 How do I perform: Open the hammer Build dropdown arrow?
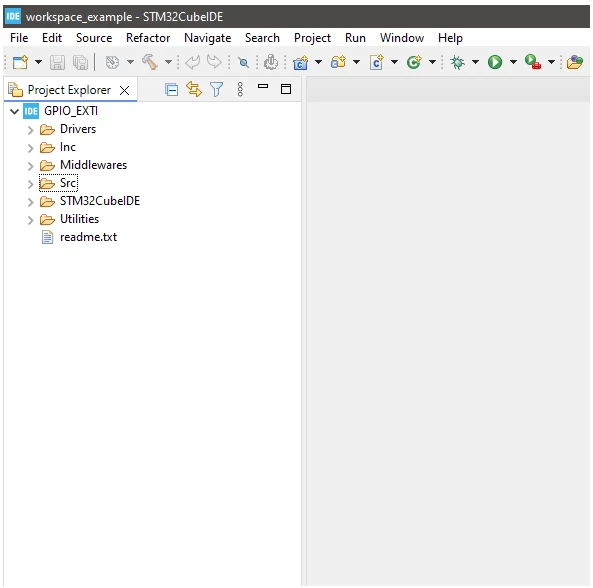point(168,62)
